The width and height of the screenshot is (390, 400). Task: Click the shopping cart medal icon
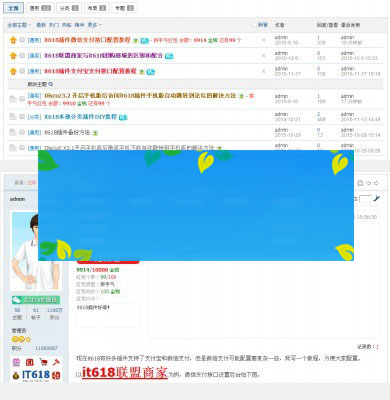click(x=43, y=362)
